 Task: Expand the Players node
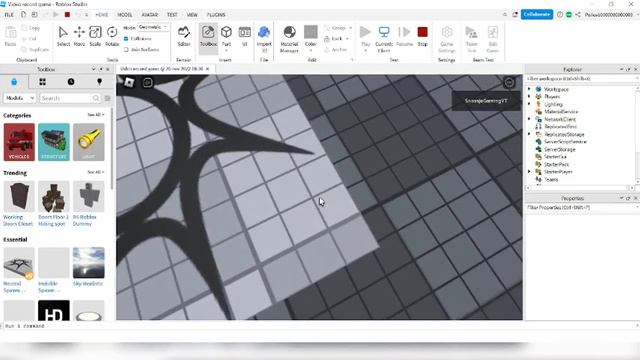tap(529, 96)
